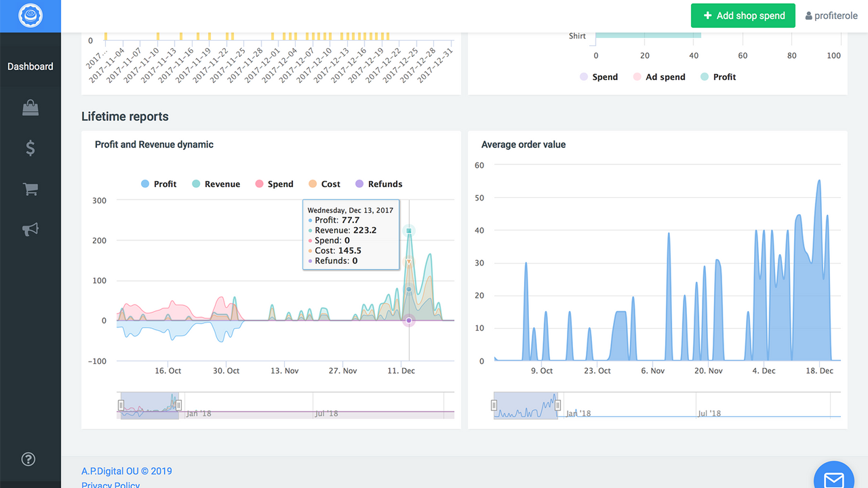
Task: Toggle Refunds series in legend
Action: point(378,184)
